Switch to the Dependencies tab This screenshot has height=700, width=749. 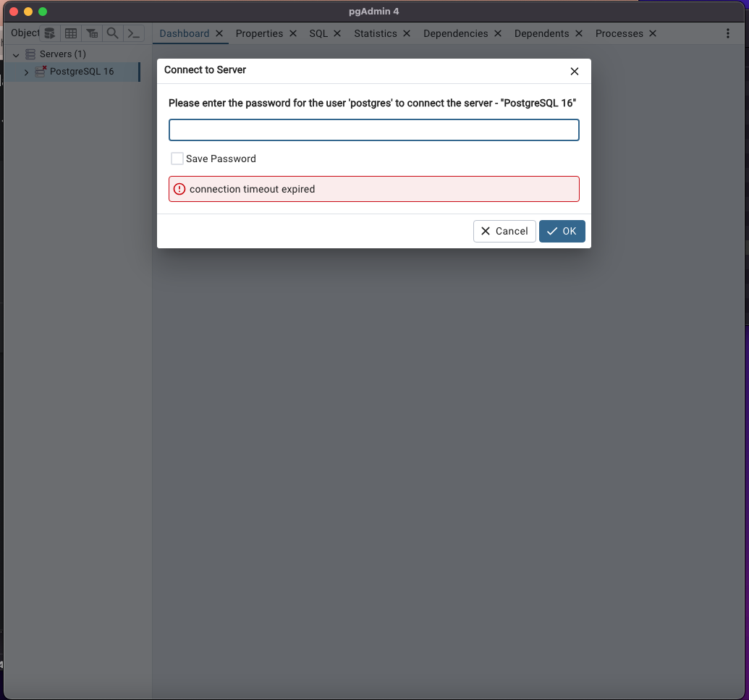(x=455, y=33)
